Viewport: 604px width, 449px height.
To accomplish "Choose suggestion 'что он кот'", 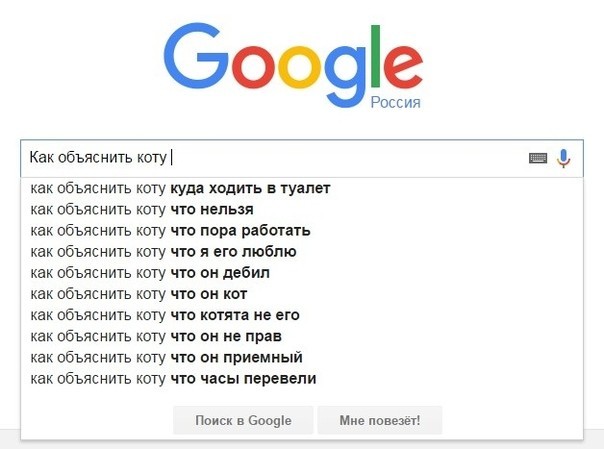I will 302,294.
